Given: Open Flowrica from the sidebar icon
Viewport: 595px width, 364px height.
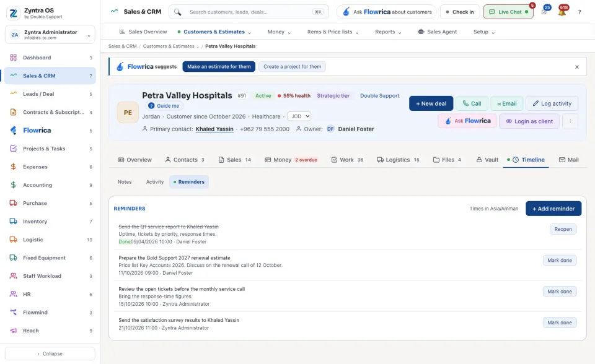Looking at the screenshot, I should tap(13, 131).
